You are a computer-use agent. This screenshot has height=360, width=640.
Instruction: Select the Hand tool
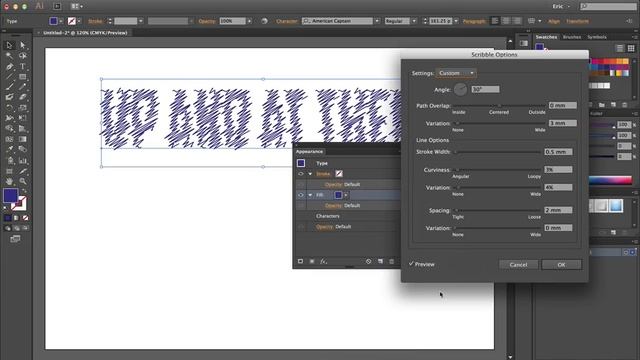pyautogui.click(x=9, y=181)
